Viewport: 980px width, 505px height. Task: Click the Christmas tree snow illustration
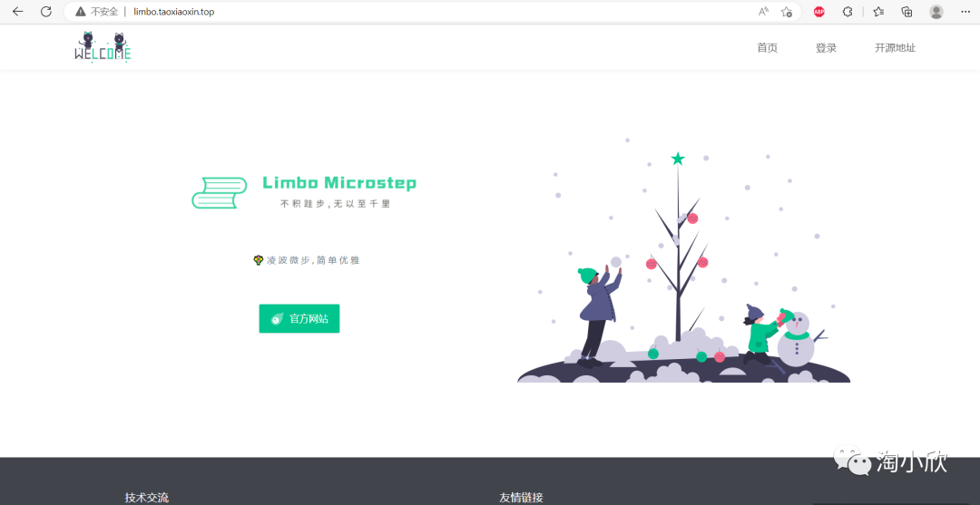pos(684,260)
